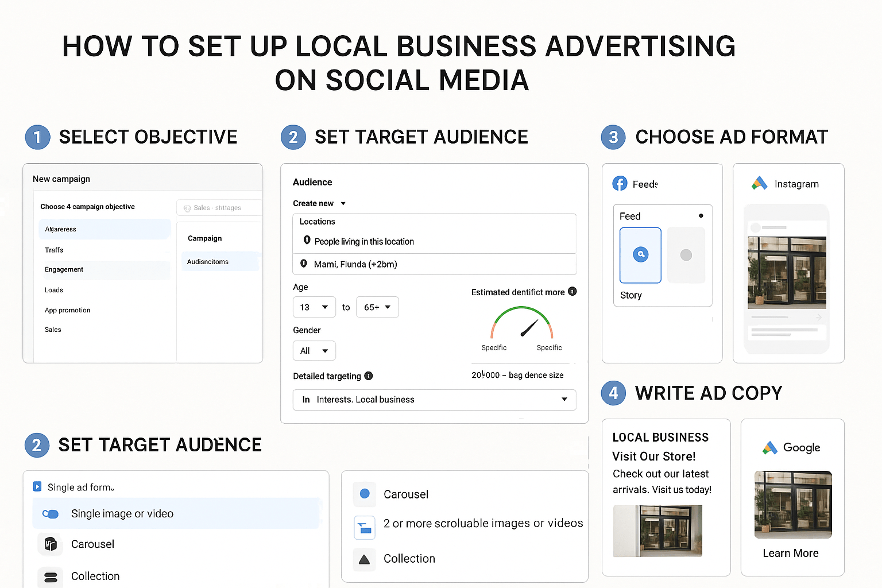
Task: Click the location pin beside Mami, Flunda
Action: [304, 264]
